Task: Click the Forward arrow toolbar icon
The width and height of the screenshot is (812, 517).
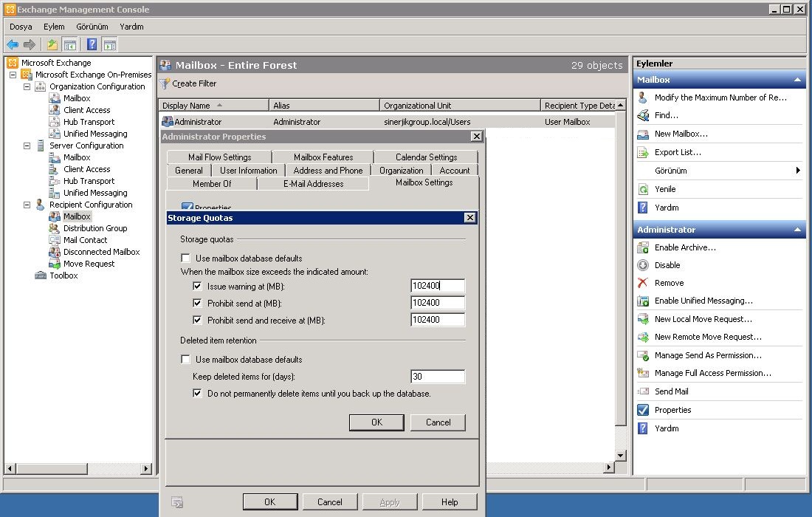Action: (30, 44)
